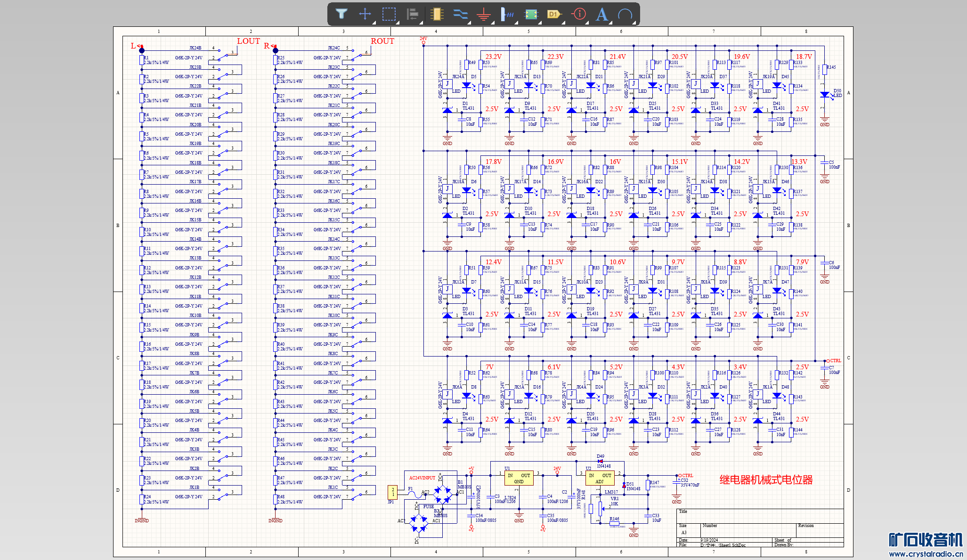The image size is (967, 560).
Task: Select the U1 L7824 regulator block
Action: 519,478
